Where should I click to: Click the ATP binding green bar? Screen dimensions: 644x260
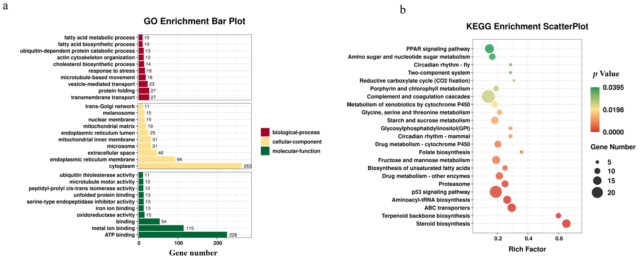tap(183, 235)
